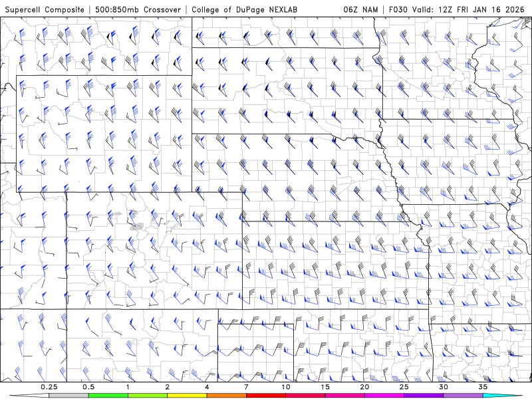The width and height of the screenshot is (532, 399).
Task: Click the Supercell Composite title text
Action: coord(45,9)
